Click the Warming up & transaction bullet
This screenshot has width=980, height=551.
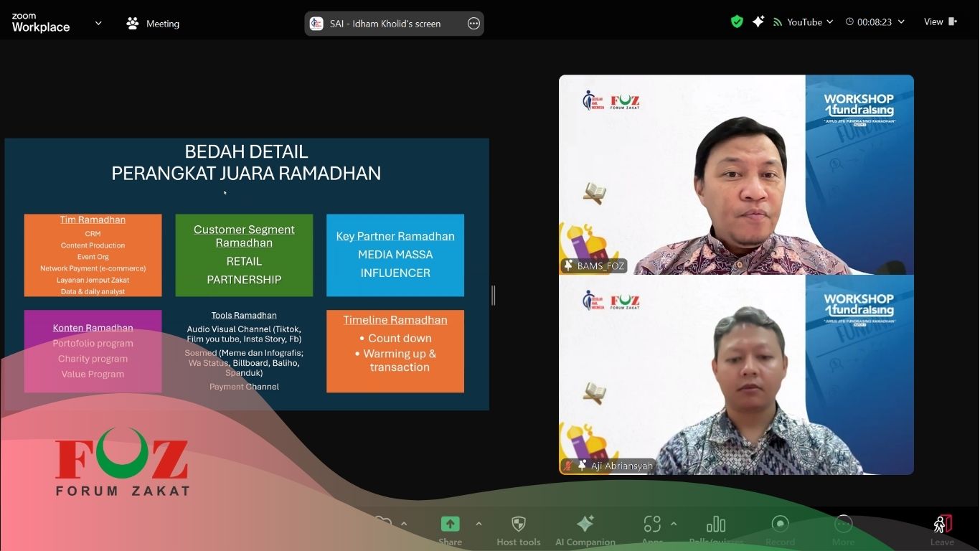click(x=395, y=360)
